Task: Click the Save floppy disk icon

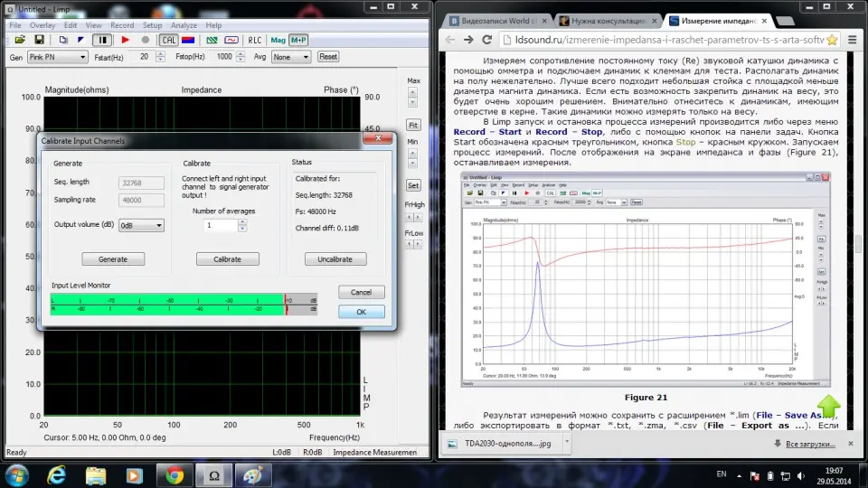Action: [x=39, y=40]
